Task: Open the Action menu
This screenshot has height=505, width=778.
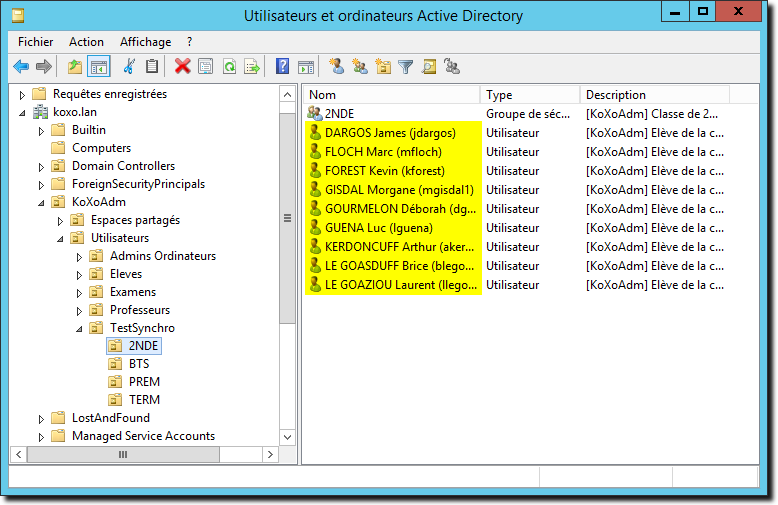Action: [x=86, y=42]
